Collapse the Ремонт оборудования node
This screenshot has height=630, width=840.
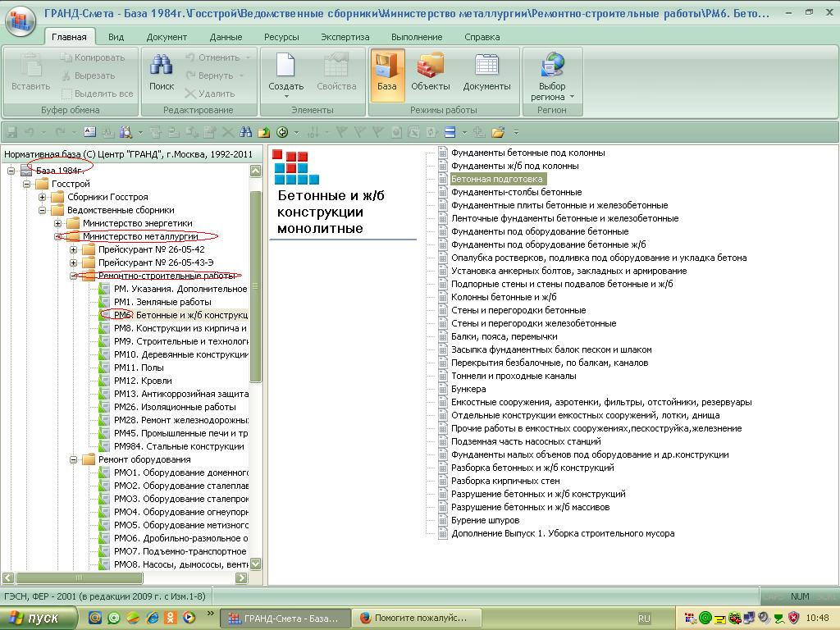(x=73, y=459)
